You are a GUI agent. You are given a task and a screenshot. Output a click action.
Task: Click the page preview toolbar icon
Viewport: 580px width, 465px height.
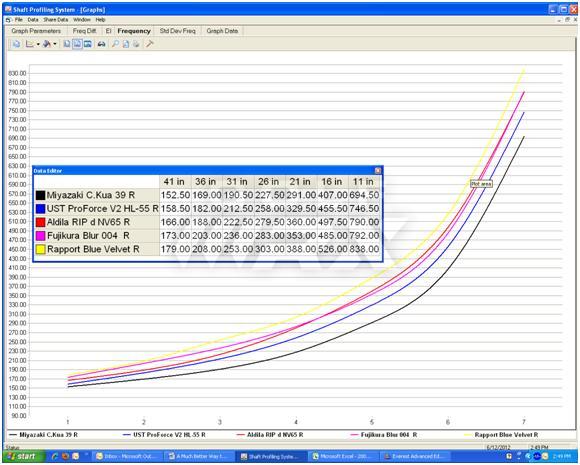(126, 44)
